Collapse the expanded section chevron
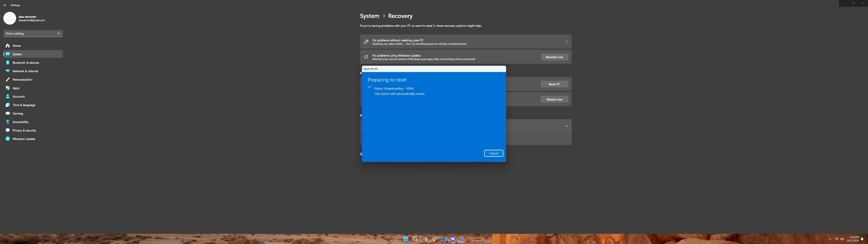 tap(566, 126)
